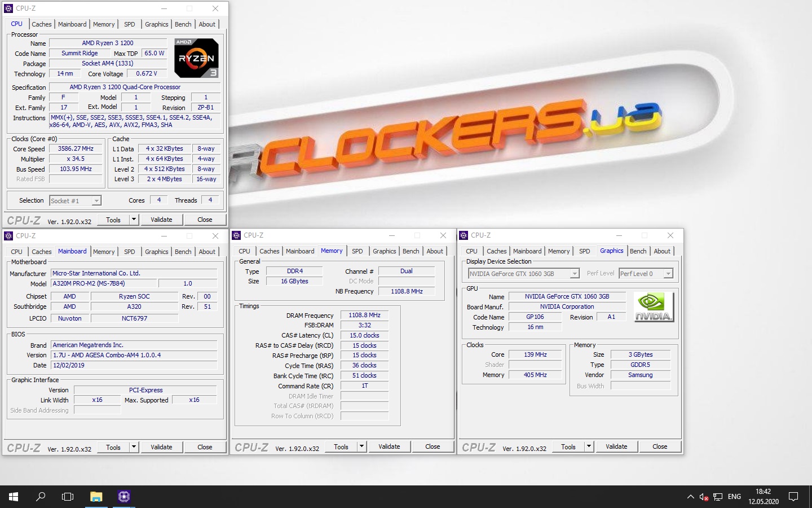Show hidden system tray icons

click(690, 497)
